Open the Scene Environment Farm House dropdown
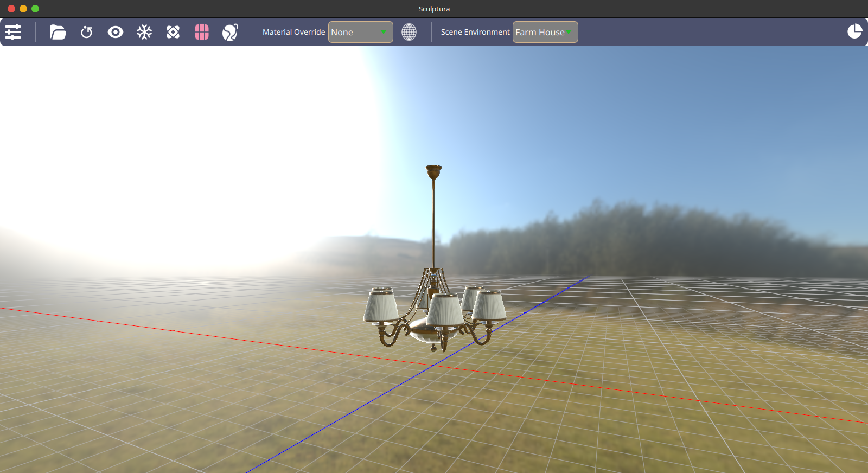 (545, 32)
